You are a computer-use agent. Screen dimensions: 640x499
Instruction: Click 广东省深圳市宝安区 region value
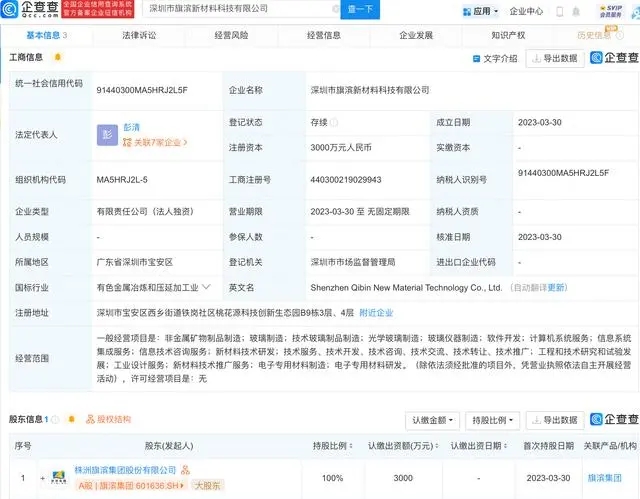click(135, 262)
